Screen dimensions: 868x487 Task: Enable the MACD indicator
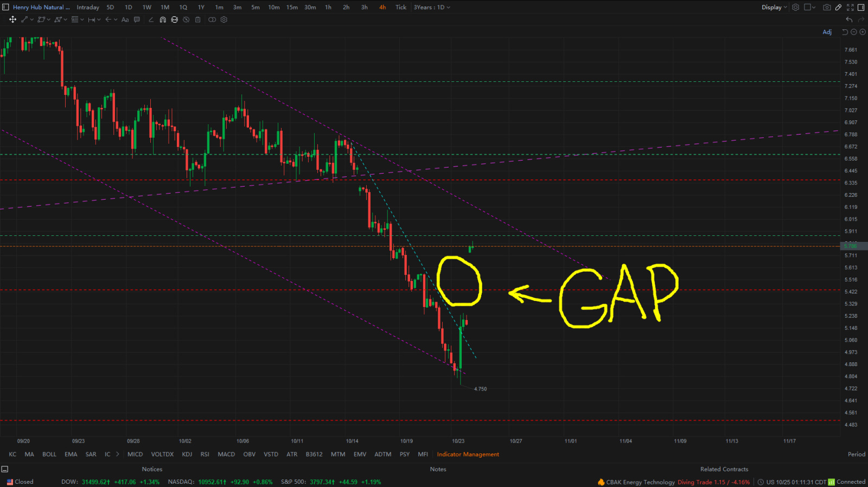(x=226, y=454)
